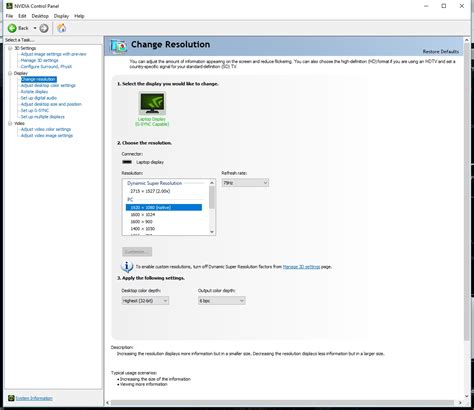474x410 pixels.
Task: Open the Output color depth dropdown
Action: coord(222,301)
